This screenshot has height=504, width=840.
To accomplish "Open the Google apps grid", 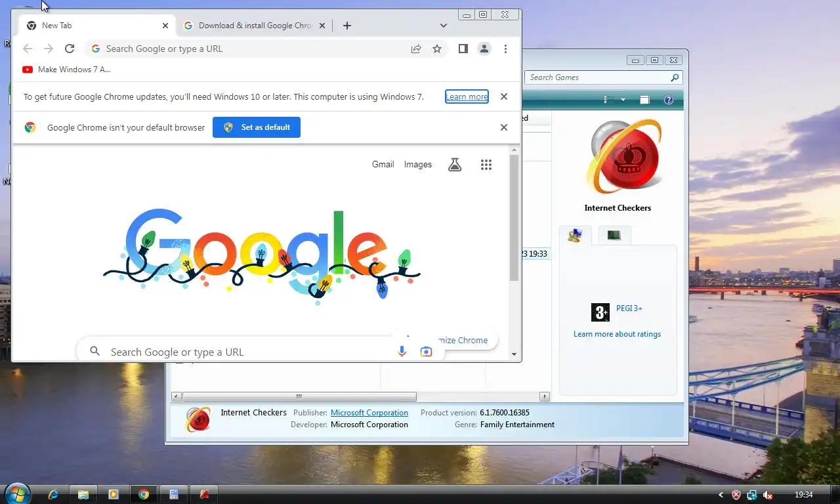I will [x=486, y=165].
